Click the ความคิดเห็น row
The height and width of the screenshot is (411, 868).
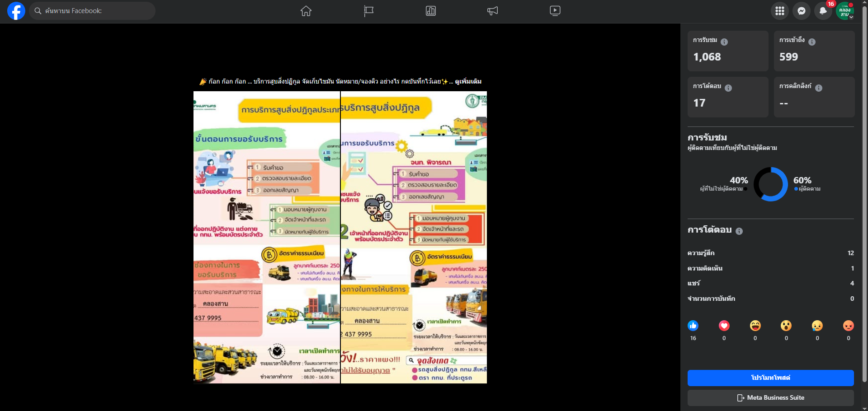point(771,268)
